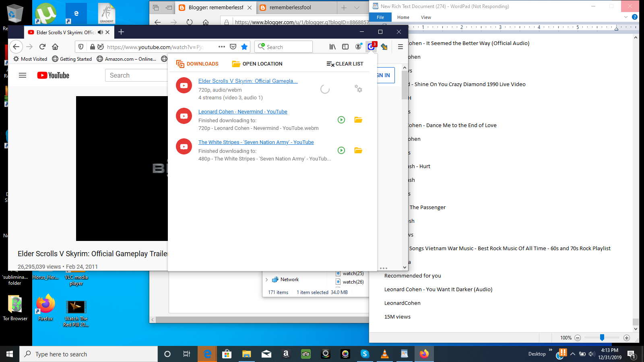Select watch(26) file in File Explorer

350,282
